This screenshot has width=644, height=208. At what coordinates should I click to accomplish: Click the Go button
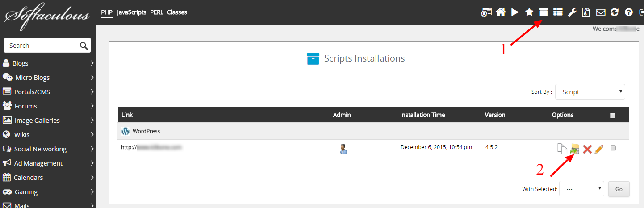pyautogui.click(x=619, y=189)
